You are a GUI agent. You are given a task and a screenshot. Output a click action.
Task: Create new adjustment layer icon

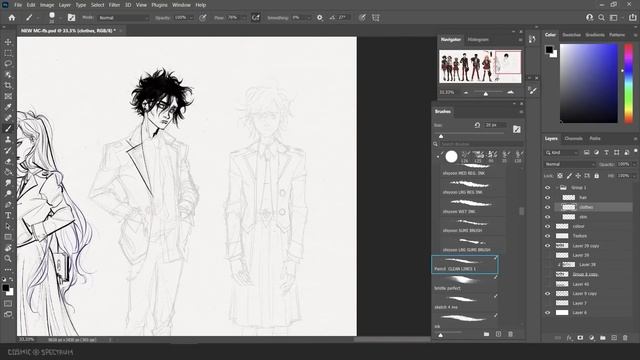coord(591,338)
